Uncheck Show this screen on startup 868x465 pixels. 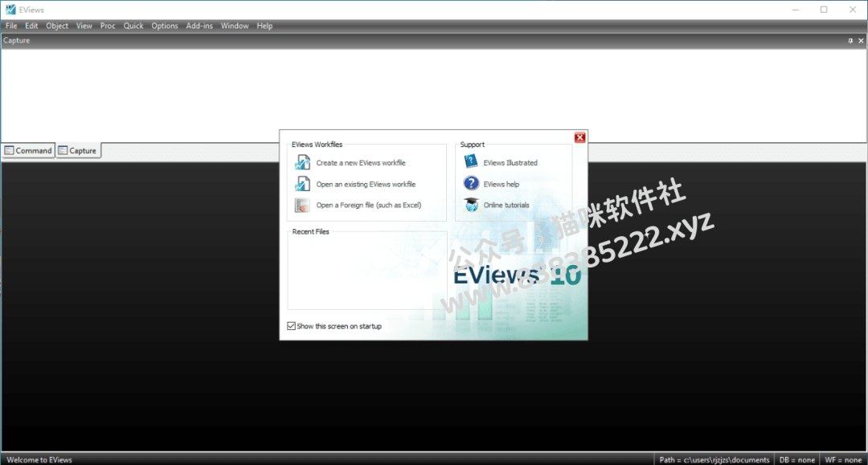point(291,326)
